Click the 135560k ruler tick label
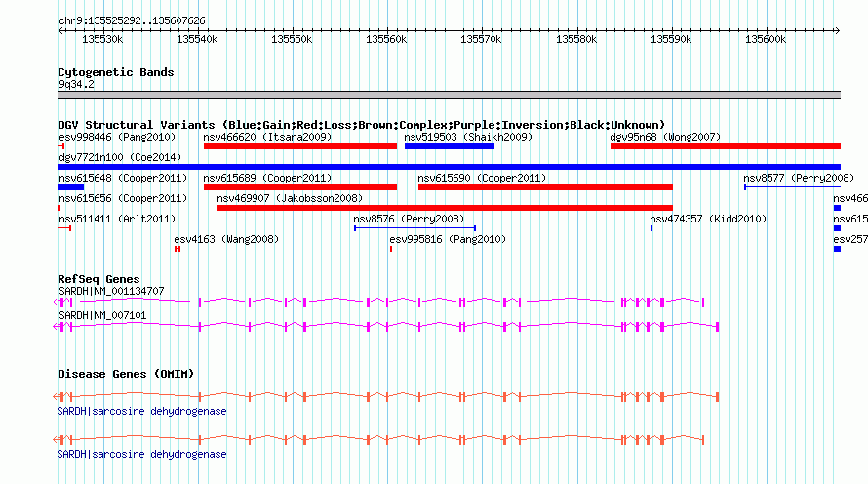This screenshot has width=868, height=484. click(x=386, y=39)
